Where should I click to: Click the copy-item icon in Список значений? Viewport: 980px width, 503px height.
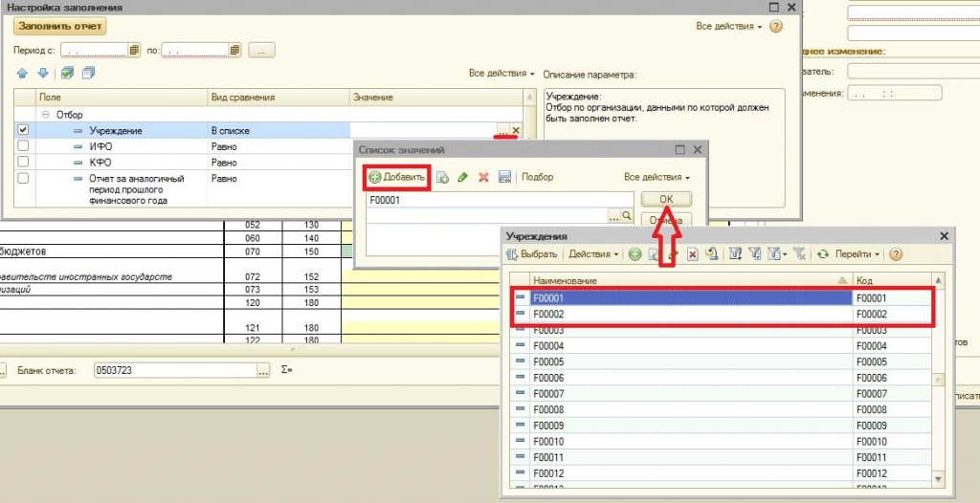click(442, 178)
